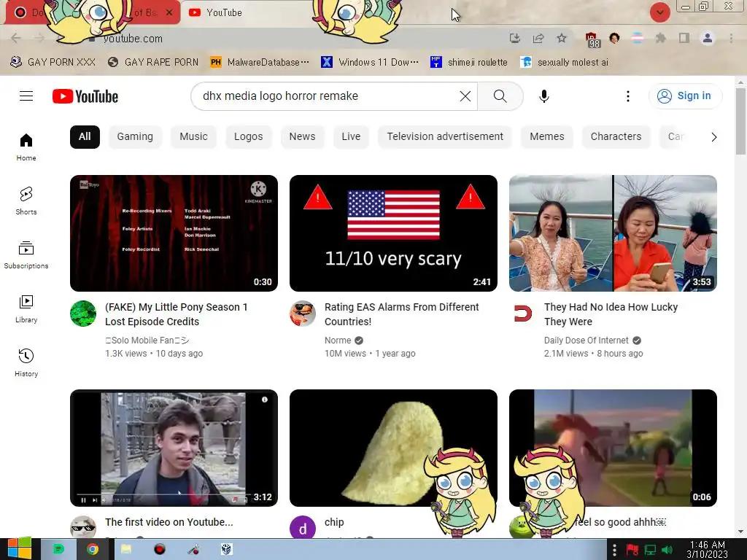
Task: Start voice search with the microphone icon
Action: pyautogui.click(x=543, y=96)
